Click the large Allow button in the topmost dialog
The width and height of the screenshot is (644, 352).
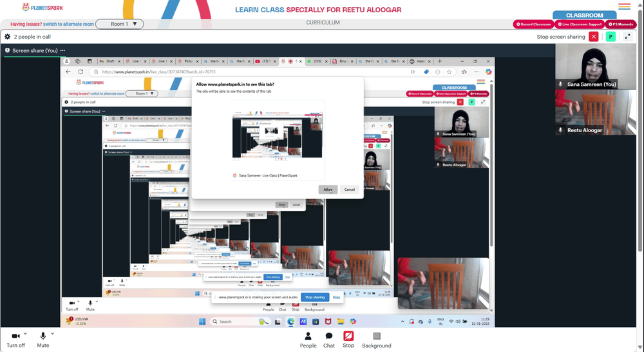click(328, 190)
